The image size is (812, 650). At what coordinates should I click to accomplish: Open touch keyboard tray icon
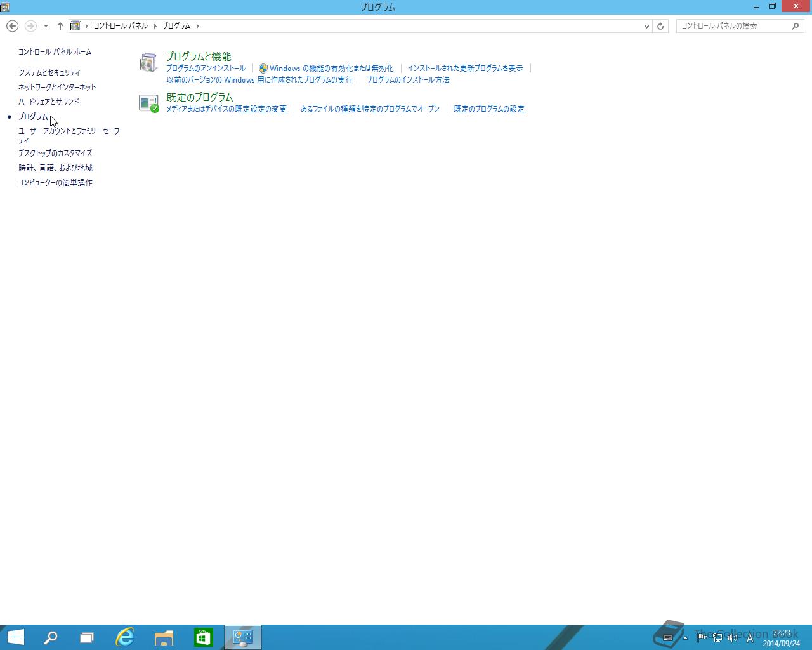(x=667, y=638)
